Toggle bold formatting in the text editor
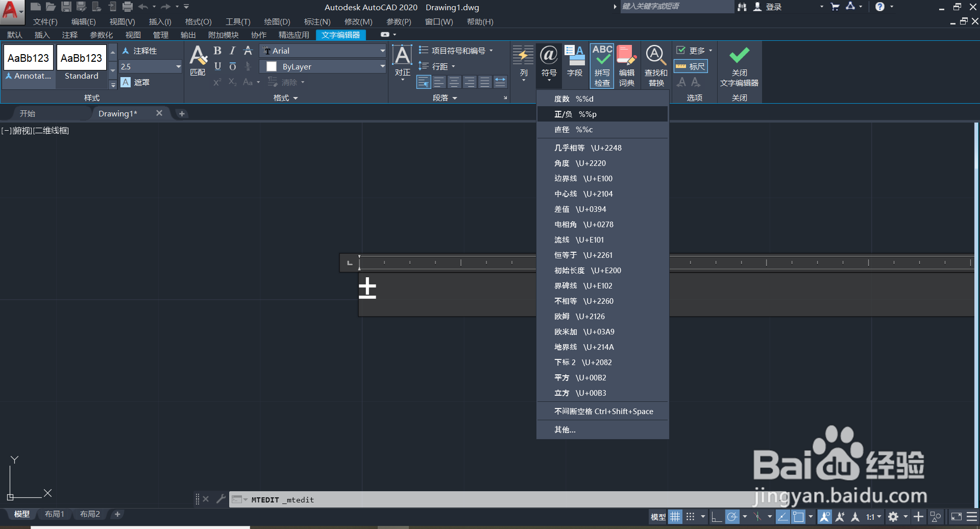Screen dimensions: 980x529 tap(217, 51)
